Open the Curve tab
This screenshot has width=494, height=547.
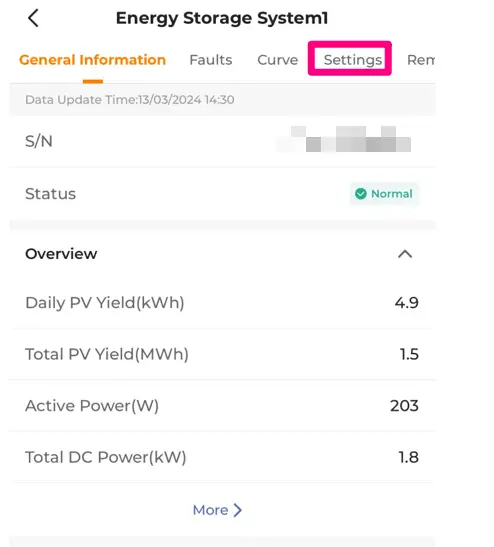coord(278,60)
